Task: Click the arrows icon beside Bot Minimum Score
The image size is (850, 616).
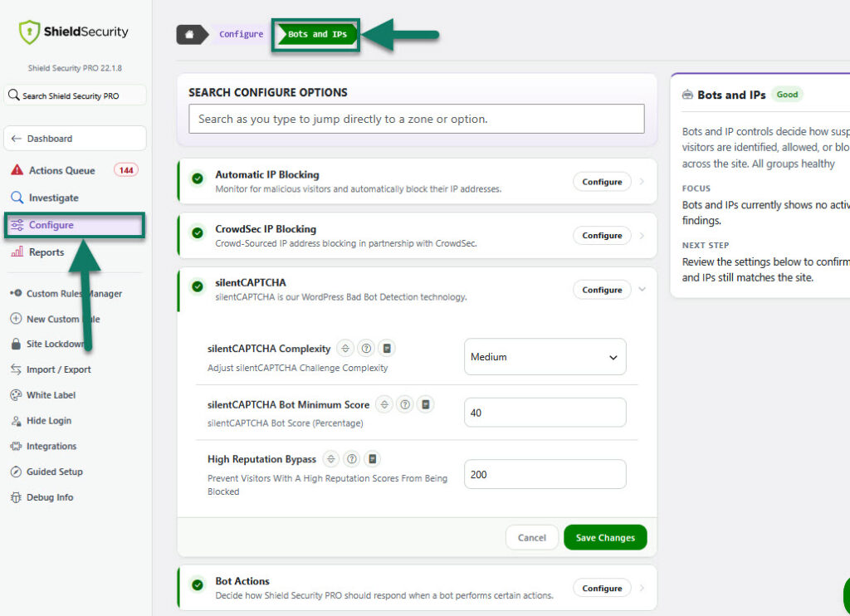Action: point(384,404)
